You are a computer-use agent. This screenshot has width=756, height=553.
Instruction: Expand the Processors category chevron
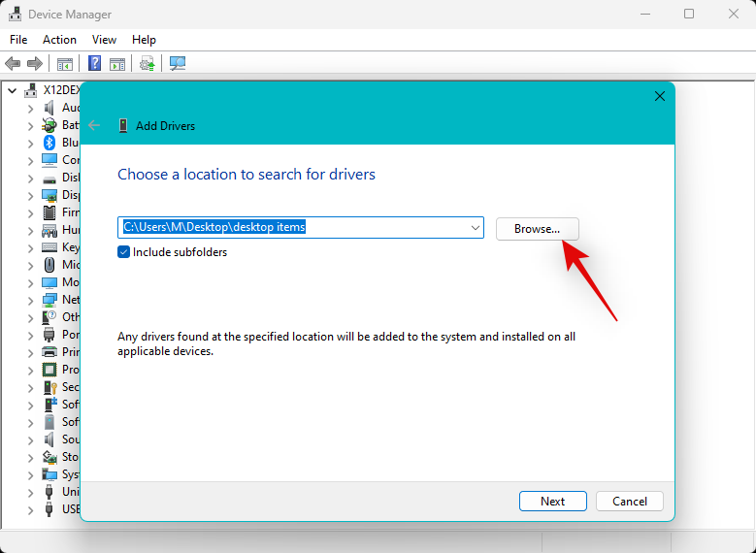coord(30,371)
